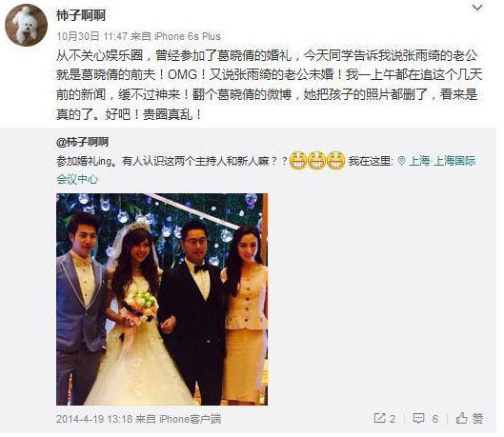Click the location pin icon
The height and width of the screenshot is (437, 504).
coord(401,161)
